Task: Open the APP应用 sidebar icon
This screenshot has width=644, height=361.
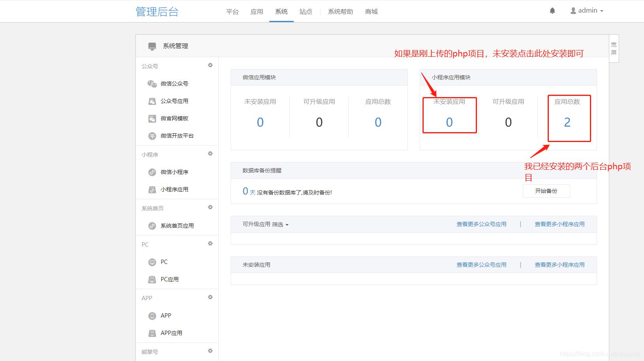Action: pos(152,333)
